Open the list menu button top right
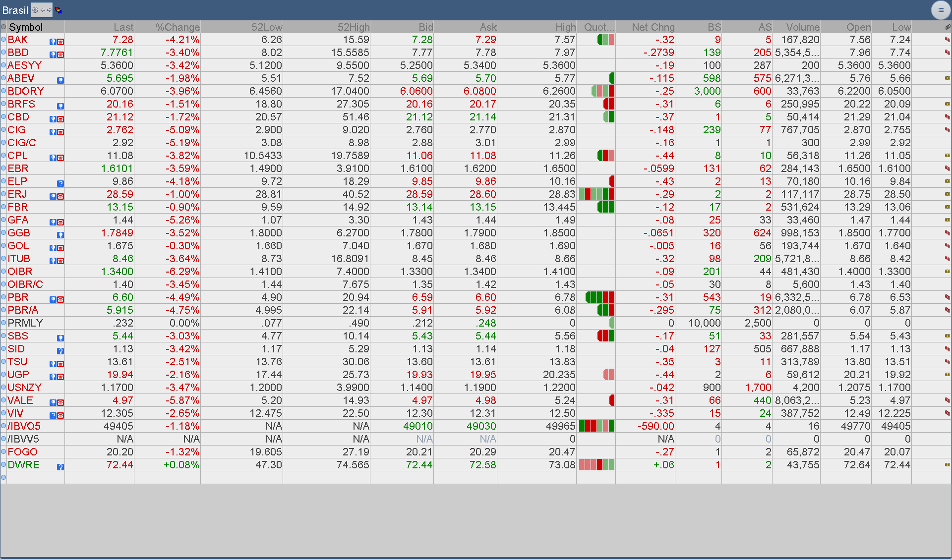 941,10
